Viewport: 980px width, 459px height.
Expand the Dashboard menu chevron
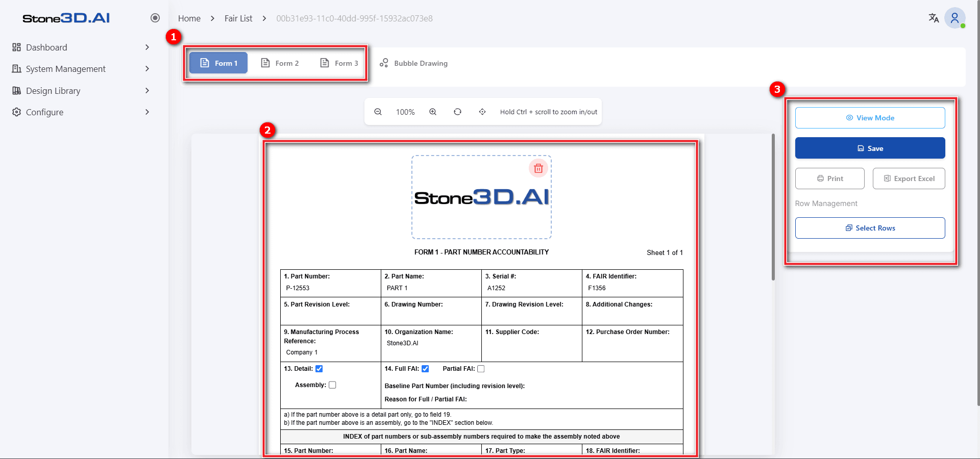coord(147,47)
